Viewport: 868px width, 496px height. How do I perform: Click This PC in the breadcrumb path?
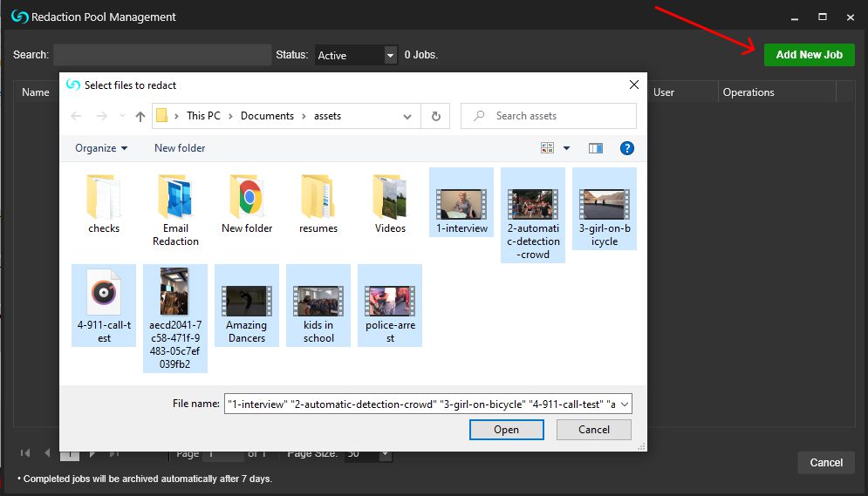pos(203,116)
